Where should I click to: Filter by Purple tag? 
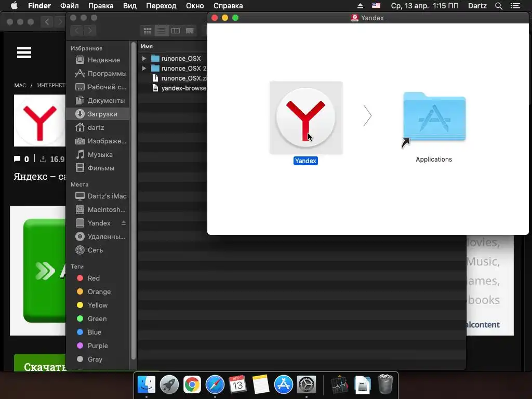[x=98, y=345]
